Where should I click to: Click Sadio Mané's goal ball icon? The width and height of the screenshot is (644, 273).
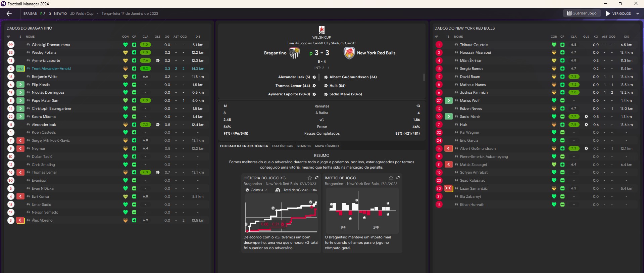[x=586, y=117]
